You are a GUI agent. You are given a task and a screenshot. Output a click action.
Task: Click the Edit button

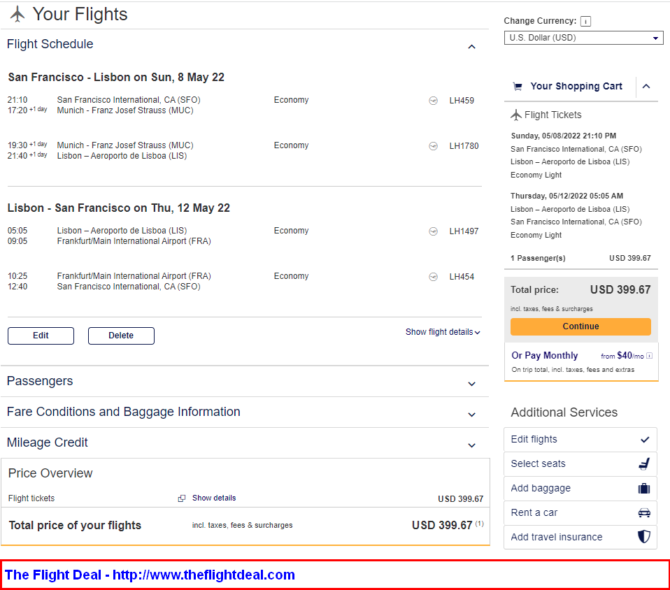pyautogui.click(x=41, y=336)
